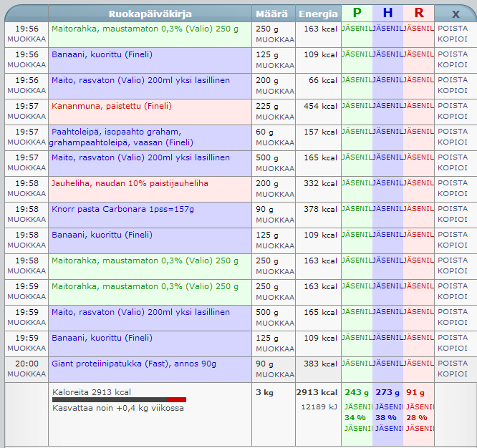
Task: Click KOPIOI for Jauheliha row
Action: pyautogui.click(x=453, y=194)
